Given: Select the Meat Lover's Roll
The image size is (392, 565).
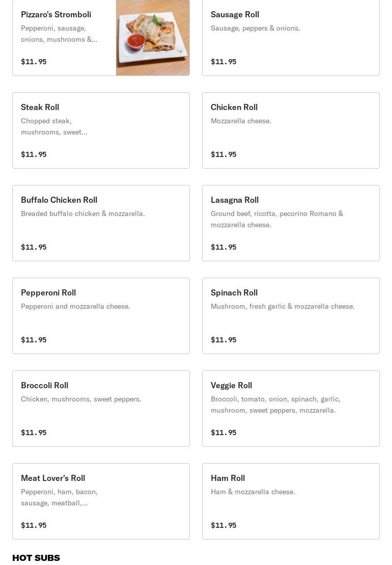Looking at the screenshot, I should pos(101,501).
